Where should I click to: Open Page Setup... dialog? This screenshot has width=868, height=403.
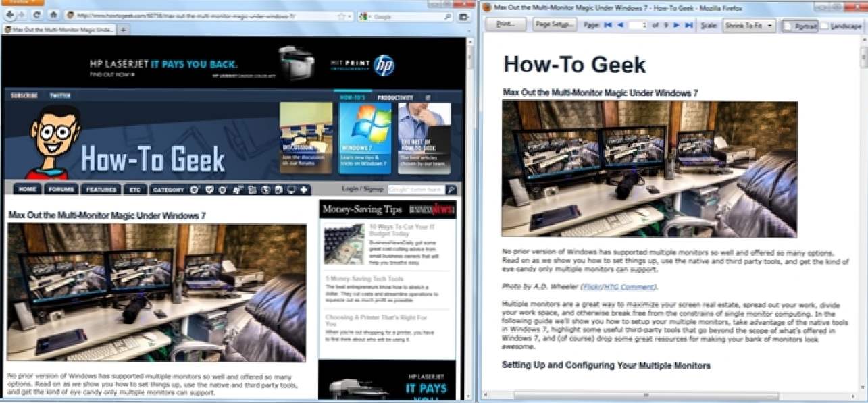pos(555,25)
